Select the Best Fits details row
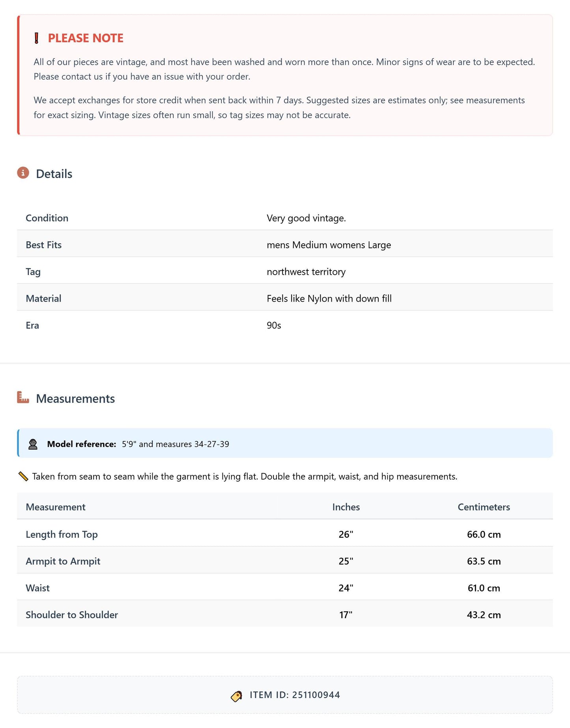Screen dimensions: 570x728 click(x=285, y=245)
